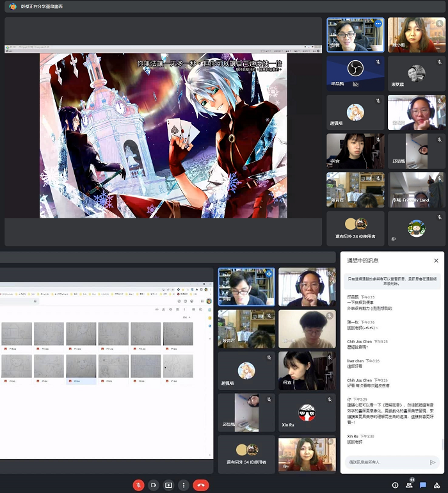Select the Xin Ru participant tile

point(307,413)
